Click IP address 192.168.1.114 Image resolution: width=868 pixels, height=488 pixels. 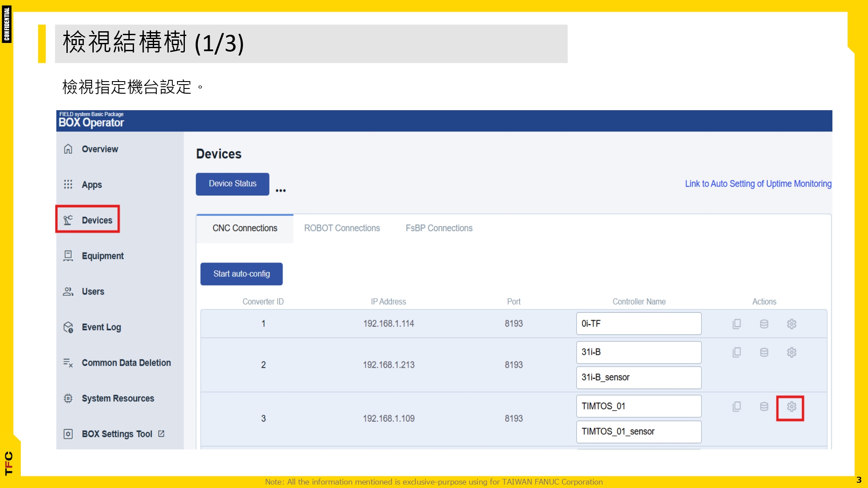pos(388,324)
